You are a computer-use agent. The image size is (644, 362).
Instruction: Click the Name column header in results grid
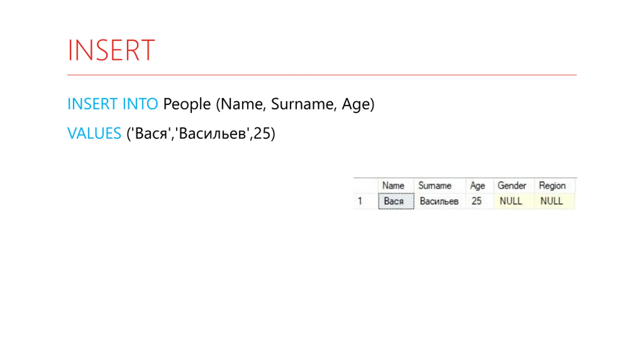click(393, 186)
